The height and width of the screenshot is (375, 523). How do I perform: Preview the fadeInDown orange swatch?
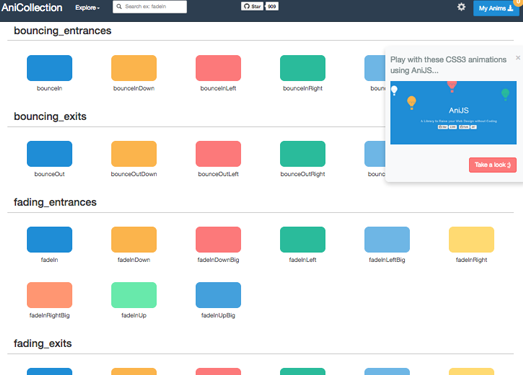pyautogui.click(x=134, y=240)
